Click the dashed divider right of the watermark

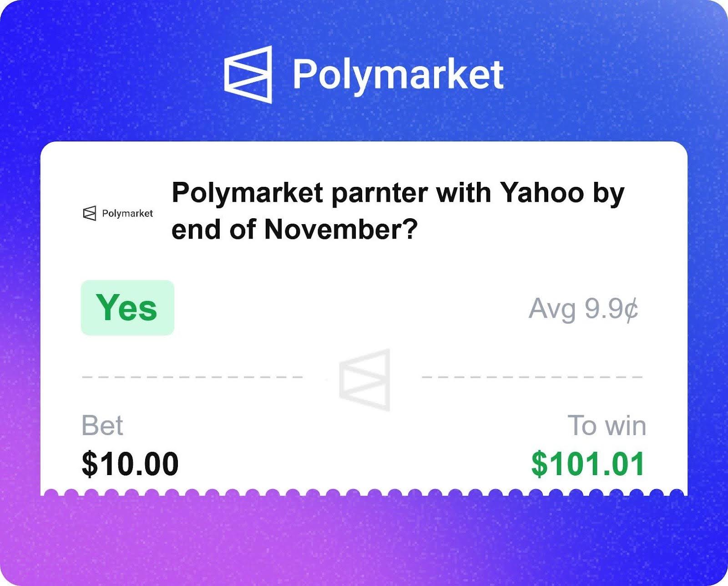[x=531, y=377]
